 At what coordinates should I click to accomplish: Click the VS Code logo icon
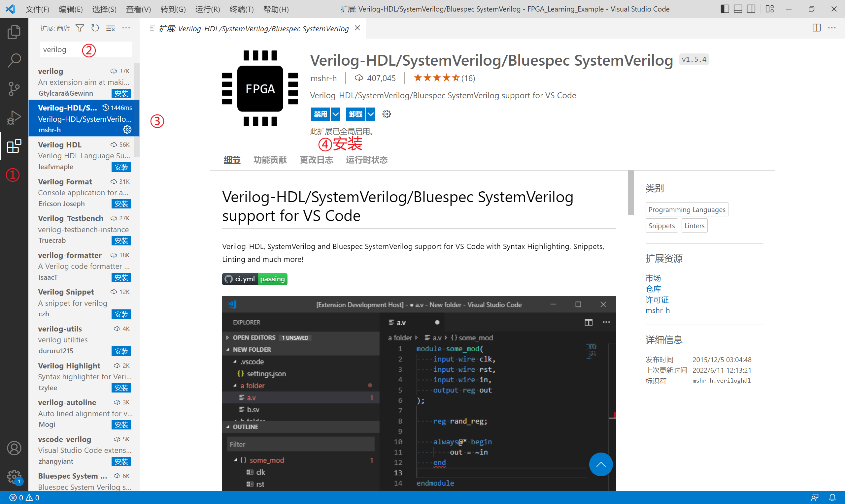11,9
